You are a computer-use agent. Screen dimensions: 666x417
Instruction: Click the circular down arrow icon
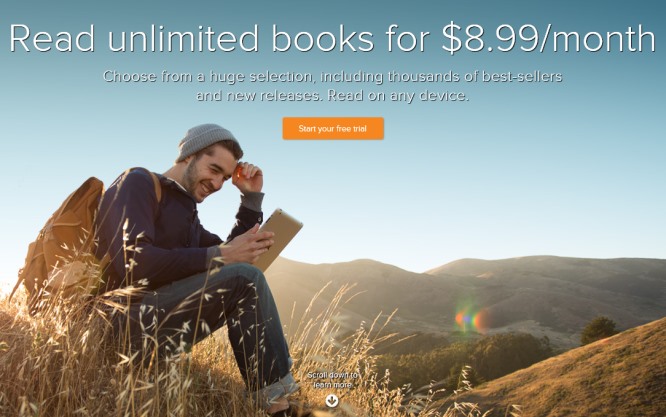click(332, 400)
